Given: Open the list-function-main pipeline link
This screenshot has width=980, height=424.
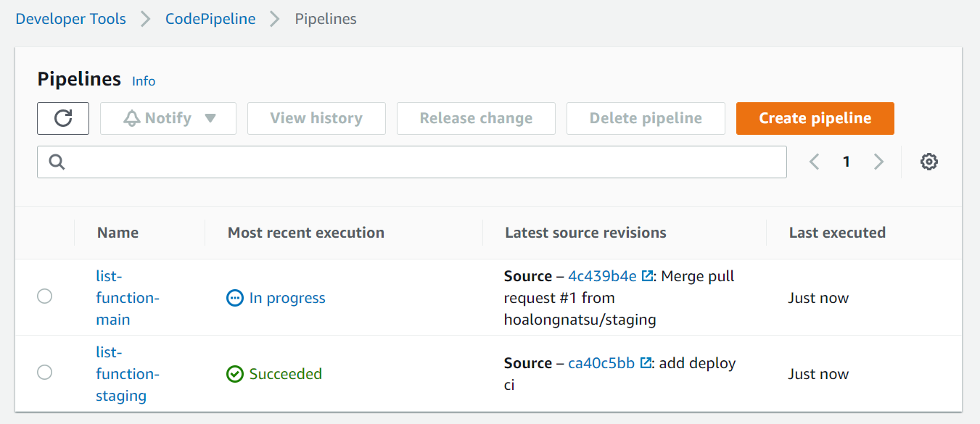Looking at the screenshot, I should pos(128,297).
